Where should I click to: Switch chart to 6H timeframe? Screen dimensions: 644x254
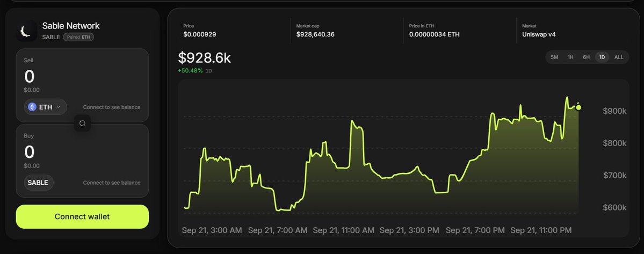(586, 57)
